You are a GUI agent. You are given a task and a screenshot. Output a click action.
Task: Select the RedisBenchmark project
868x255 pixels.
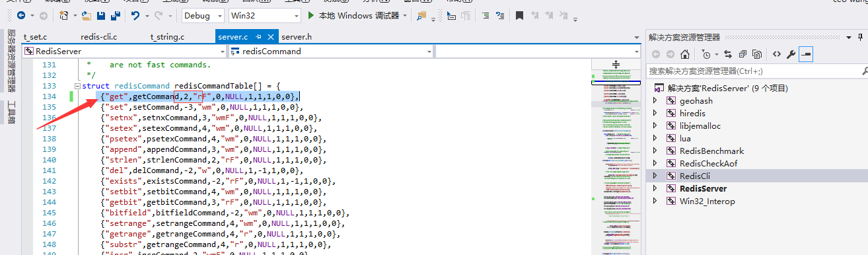[711, 151]
